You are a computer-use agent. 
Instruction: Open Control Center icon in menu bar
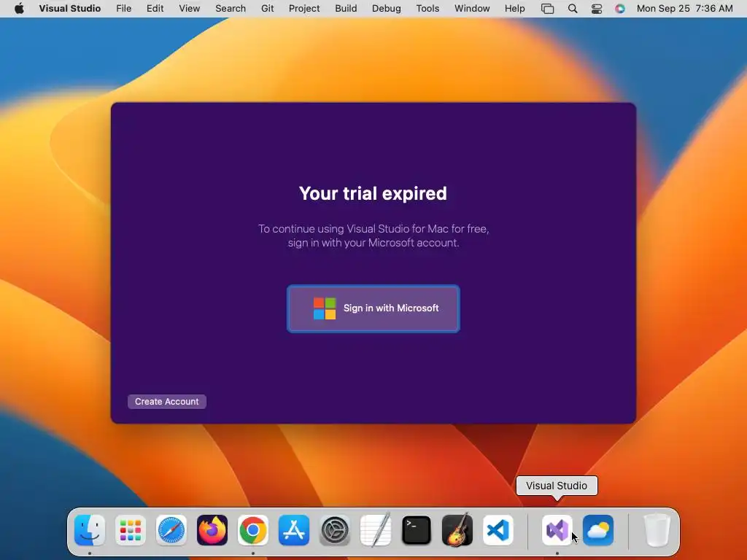click(x=597, y=9)
